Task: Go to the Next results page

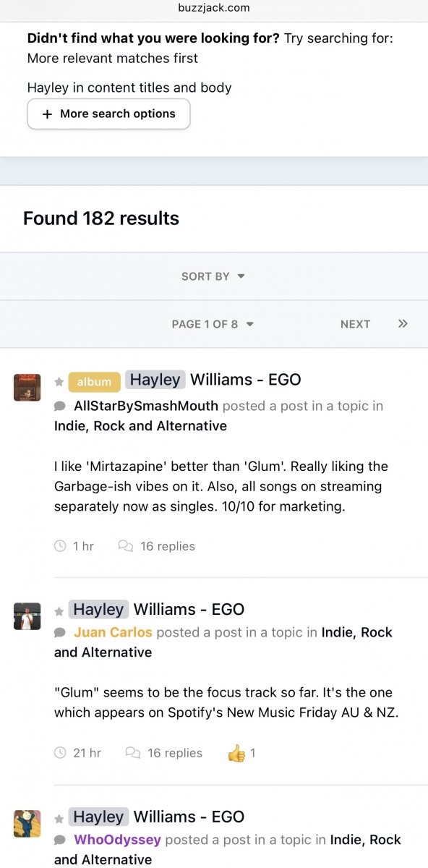Action: point(355,324)
